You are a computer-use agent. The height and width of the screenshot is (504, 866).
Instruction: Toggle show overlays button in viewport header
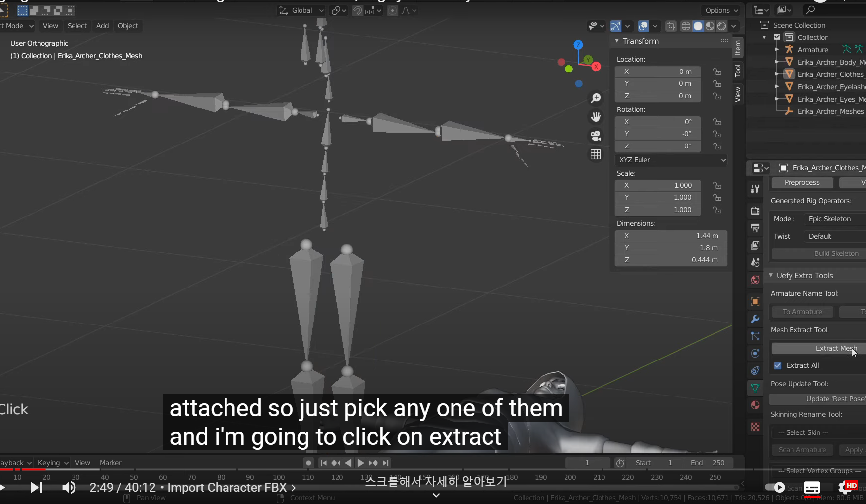643,26
